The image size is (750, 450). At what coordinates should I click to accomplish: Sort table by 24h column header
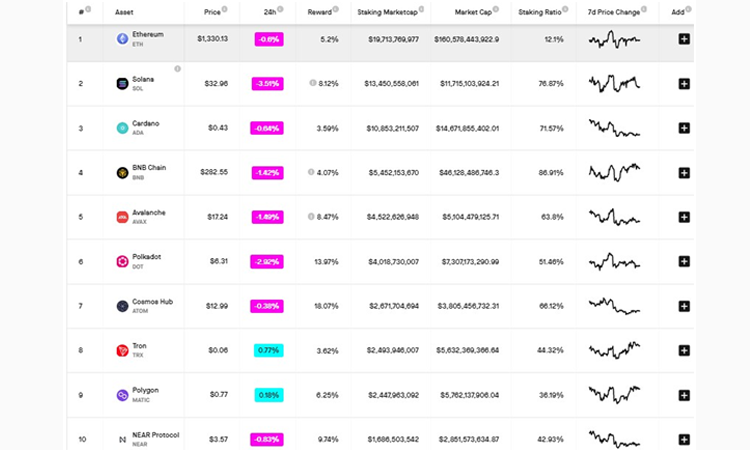[x=270, y=12]
